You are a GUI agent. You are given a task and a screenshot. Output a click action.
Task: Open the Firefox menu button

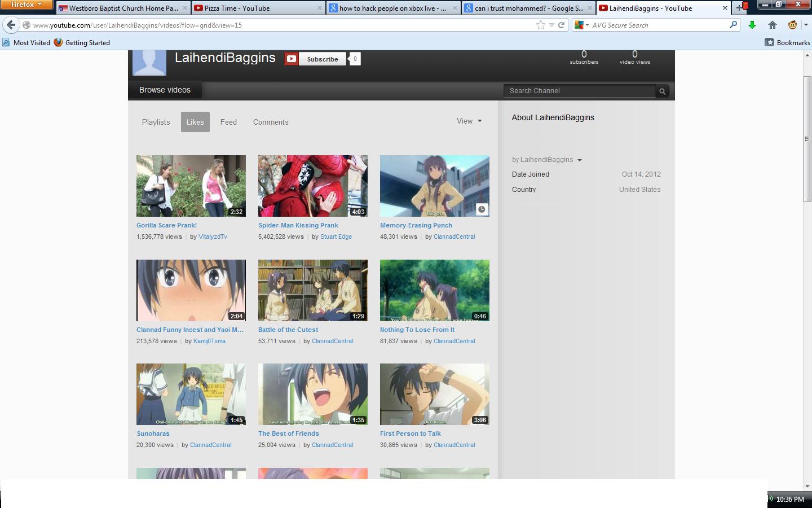tap(27, 5)
